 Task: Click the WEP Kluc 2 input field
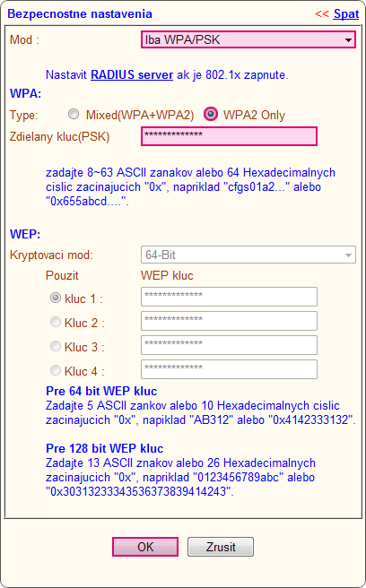(229, 321)
